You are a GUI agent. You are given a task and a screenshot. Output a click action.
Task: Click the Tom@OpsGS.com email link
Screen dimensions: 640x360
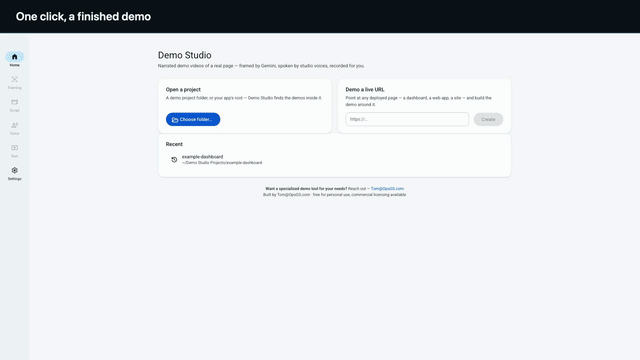point(387,189)
